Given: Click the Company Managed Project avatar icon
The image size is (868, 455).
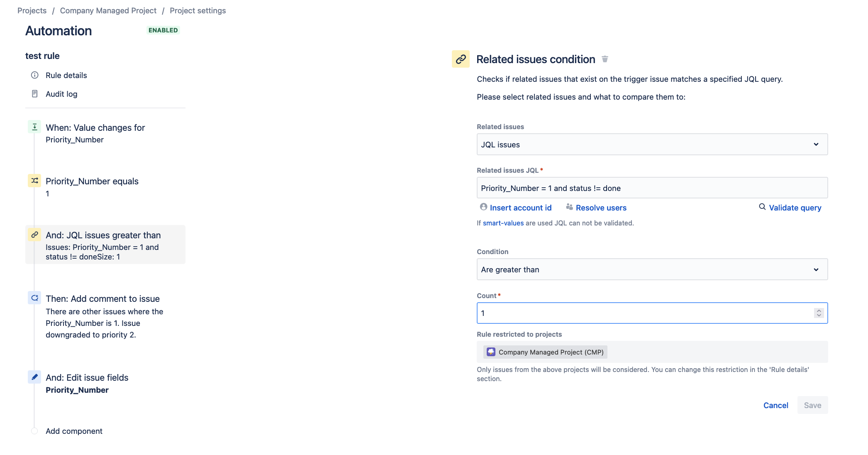Looking at the screenshot, I should point(491,352).
